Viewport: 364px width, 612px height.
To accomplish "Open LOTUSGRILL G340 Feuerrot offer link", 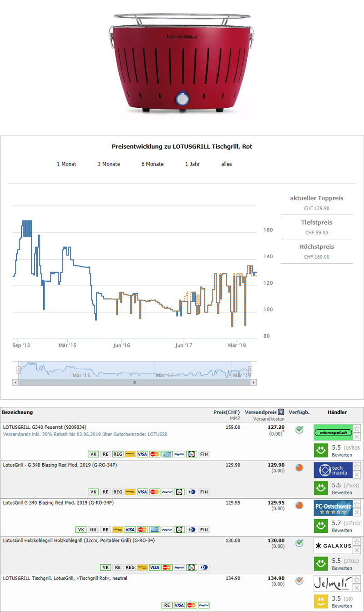I will click(45, 427).
